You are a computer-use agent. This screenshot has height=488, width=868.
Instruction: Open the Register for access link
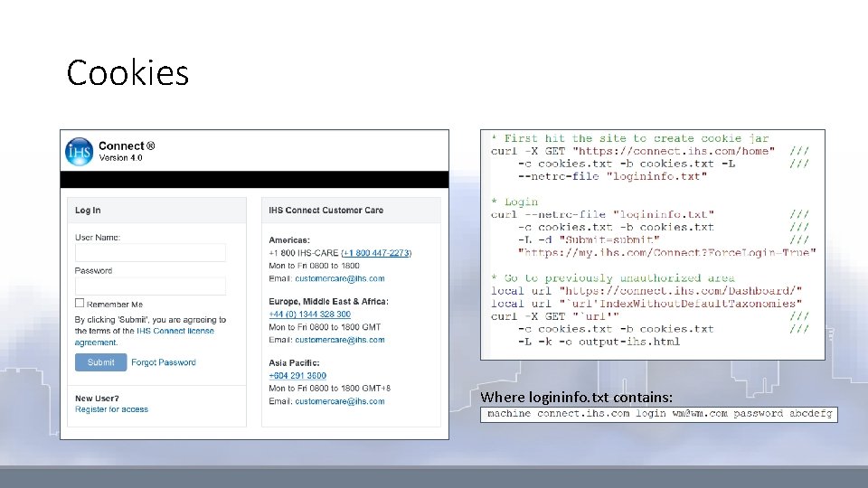pyautogui.click(x=111, y=409)
